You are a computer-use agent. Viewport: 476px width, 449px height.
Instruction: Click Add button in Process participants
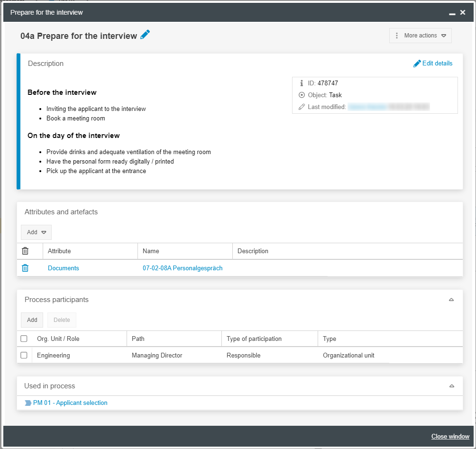click(x=32, y=320)
